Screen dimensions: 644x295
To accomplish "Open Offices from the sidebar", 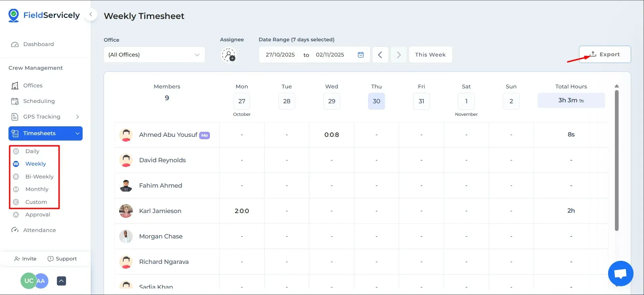I will click(33, 86).
